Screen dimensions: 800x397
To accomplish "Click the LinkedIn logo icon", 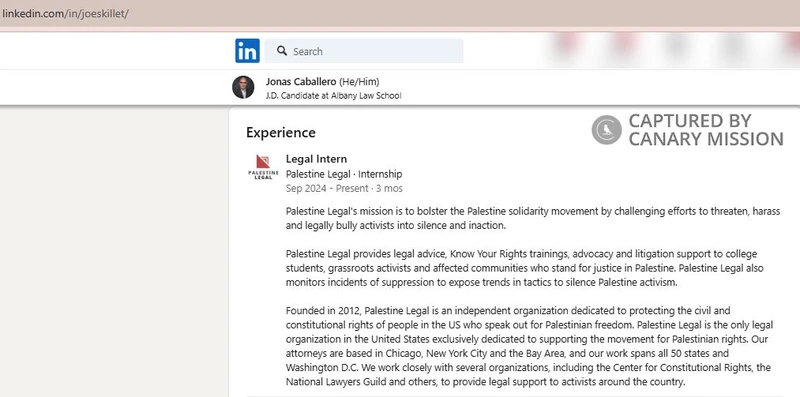I will coord(247,51).
